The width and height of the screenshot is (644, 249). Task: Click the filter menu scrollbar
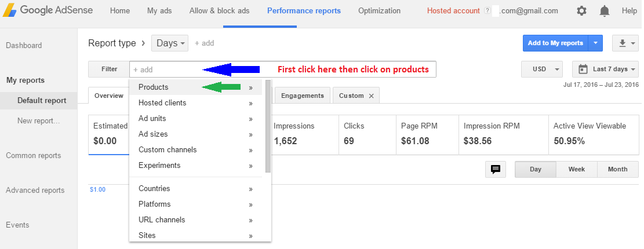[268, 126]
